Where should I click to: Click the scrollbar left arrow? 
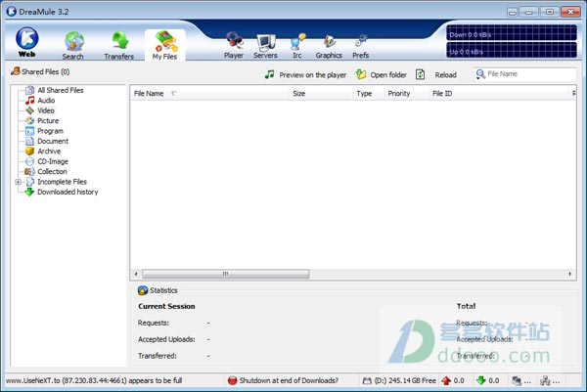point(136,274)
